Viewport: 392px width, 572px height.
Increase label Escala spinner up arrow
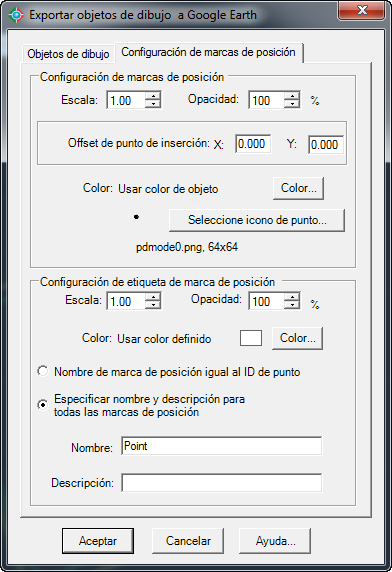coord(153,297)
